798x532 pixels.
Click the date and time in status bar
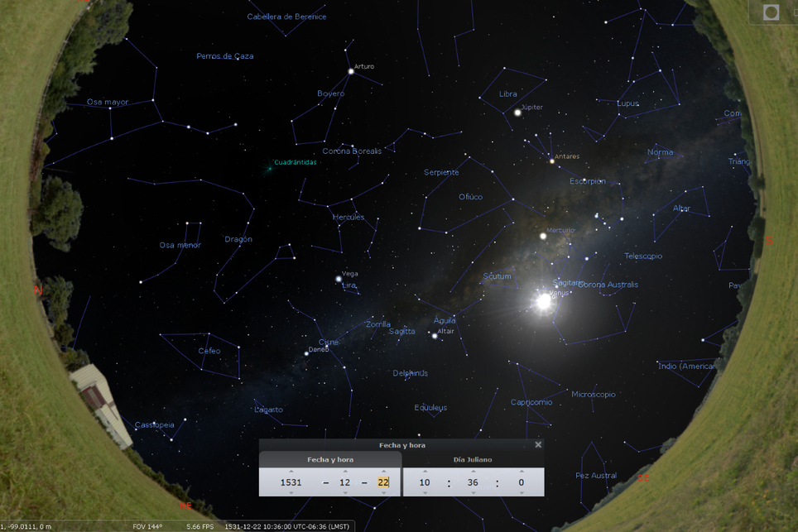288,526
